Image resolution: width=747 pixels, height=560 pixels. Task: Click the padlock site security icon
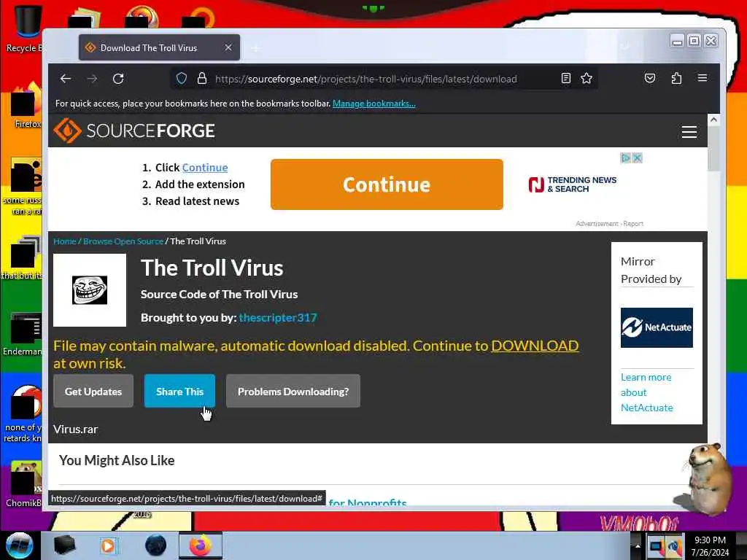[x=202, y=79]
